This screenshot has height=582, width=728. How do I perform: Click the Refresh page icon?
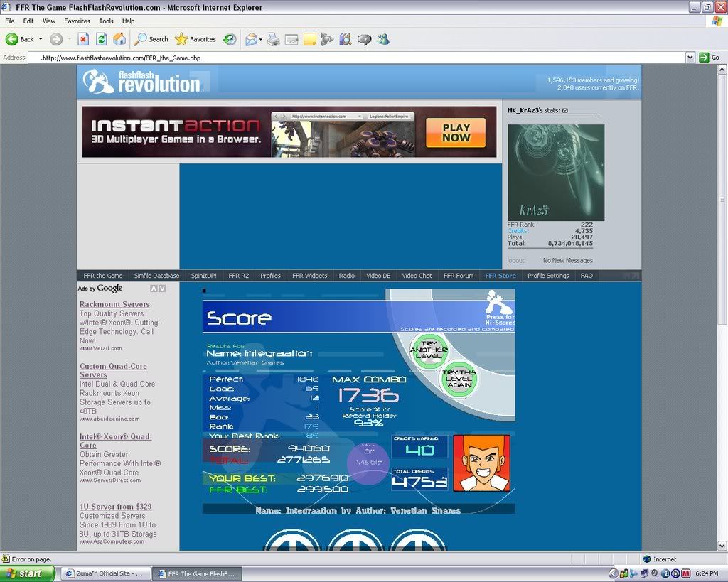(x=102, y=39)
